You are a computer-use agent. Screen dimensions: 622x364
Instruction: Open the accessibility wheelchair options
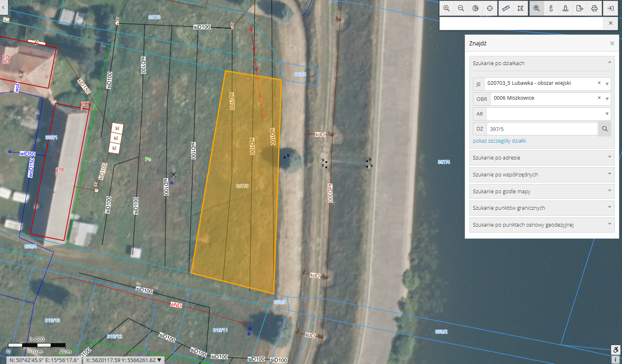(616, 350)
